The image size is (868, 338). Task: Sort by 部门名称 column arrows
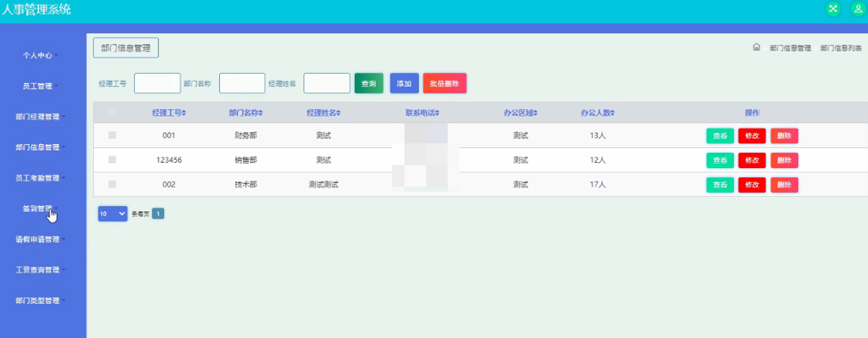260,113
